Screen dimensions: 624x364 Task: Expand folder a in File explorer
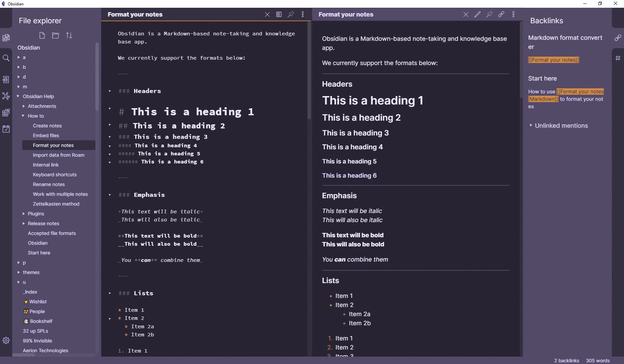[19, 57]
